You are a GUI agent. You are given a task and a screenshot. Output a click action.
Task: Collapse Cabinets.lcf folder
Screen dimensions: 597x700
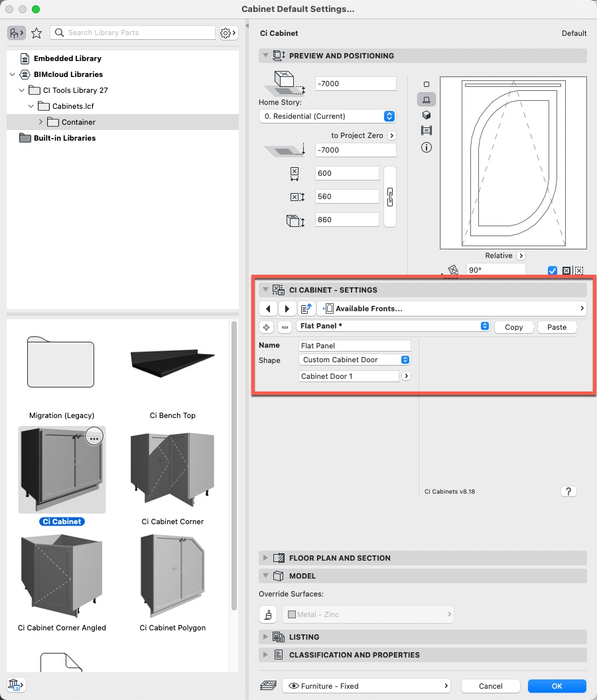click(31, 106)
